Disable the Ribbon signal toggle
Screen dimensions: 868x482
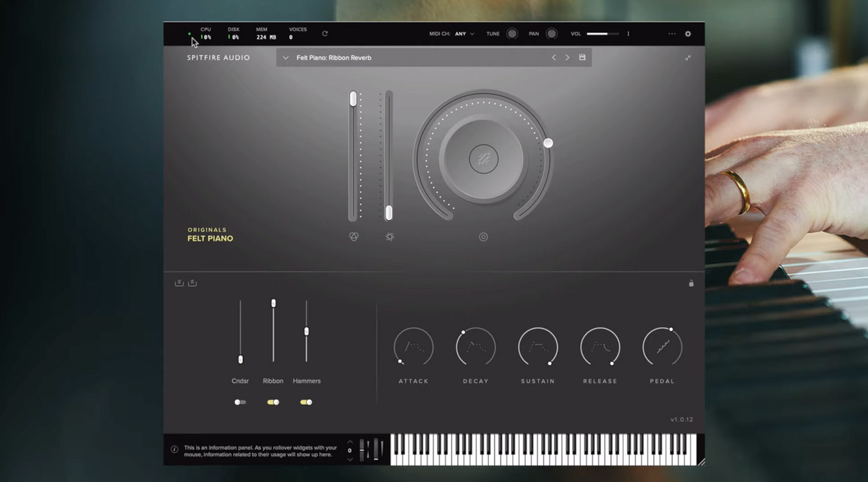pos(273,403)
